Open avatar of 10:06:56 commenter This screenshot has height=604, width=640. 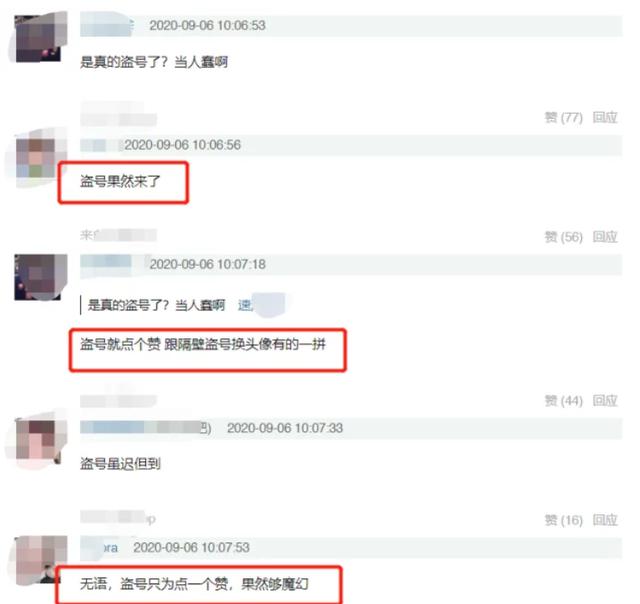click(x=37, y=158)
